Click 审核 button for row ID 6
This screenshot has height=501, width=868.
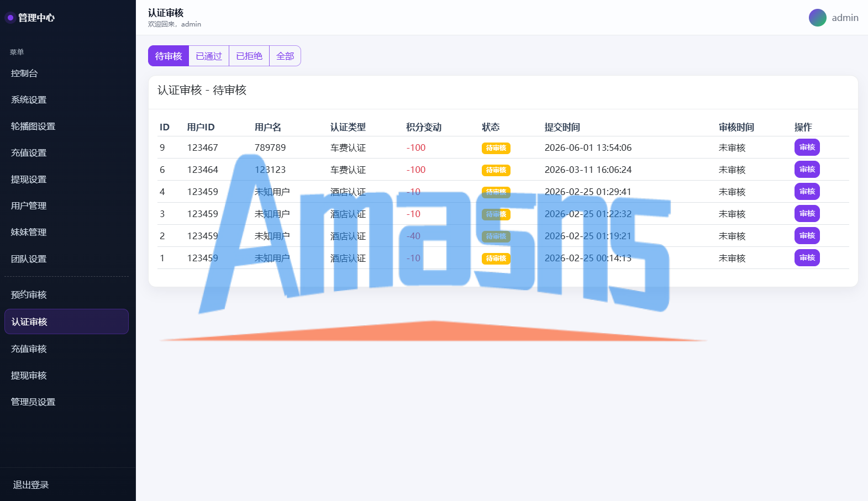click(807, 170)
